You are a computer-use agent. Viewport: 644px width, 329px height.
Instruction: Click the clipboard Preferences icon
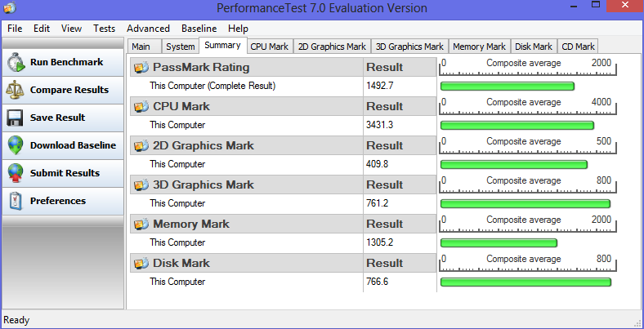16,201
